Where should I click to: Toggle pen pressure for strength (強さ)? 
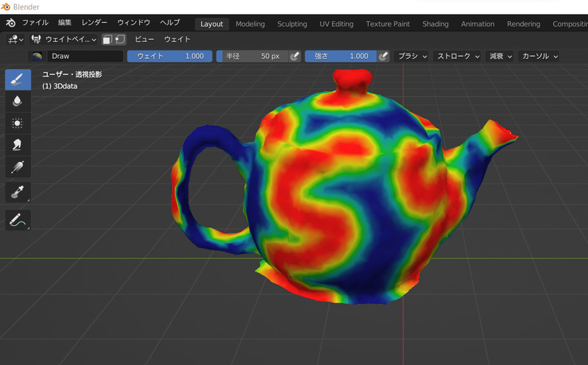[383, 56]
